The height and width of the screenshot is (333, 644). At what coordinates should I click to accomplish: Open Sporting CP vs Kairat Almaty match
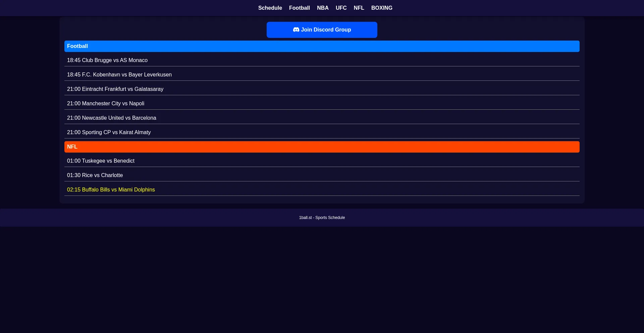click(322, 132)
